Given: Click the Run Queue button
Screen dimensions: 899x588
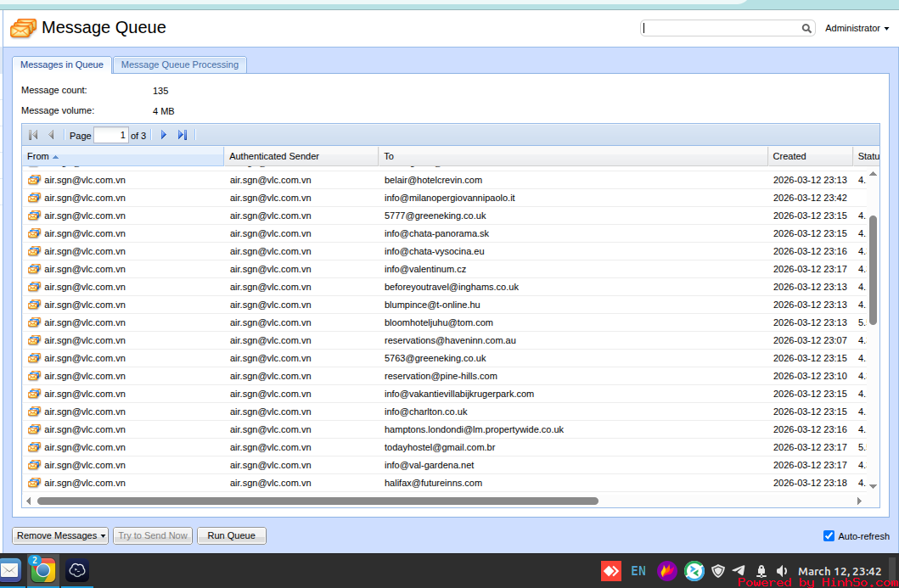Looking at the screenshot, I should [231, 535].
